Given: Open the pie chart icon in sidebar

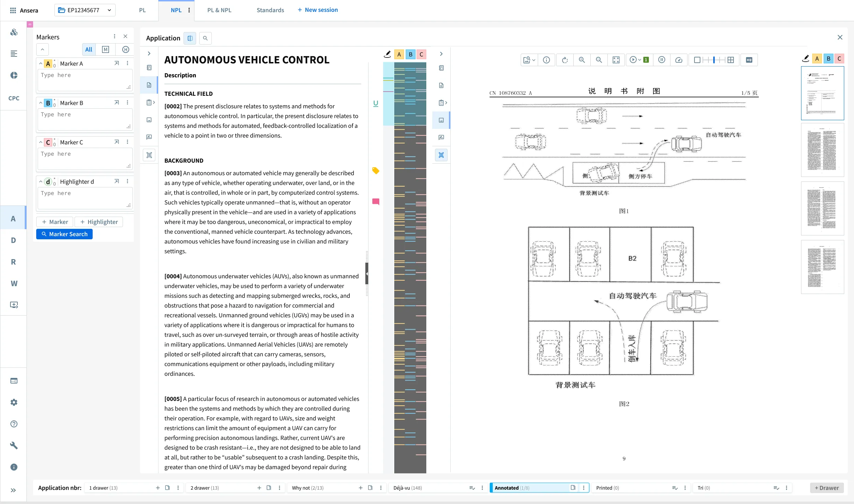Looking at the screenshot, I should (14, 75).
